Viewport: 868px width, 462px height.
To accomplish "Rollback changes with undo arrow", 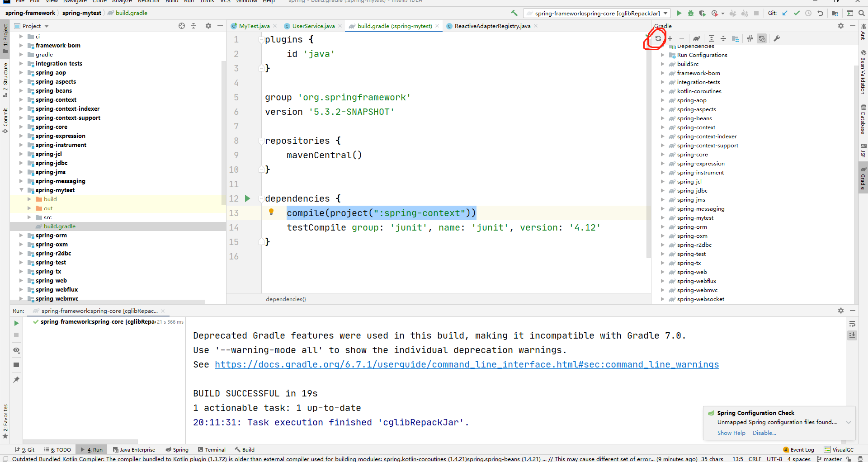I will point(820,13).
